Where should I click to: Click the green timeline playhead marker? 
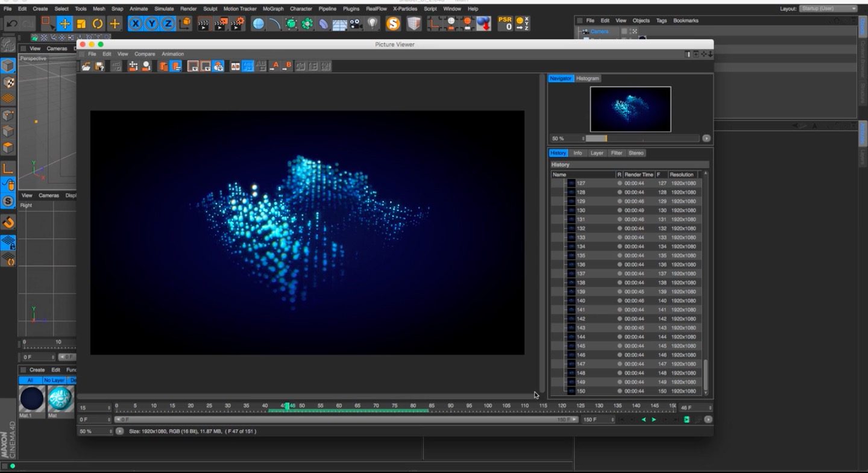(287, 406)
